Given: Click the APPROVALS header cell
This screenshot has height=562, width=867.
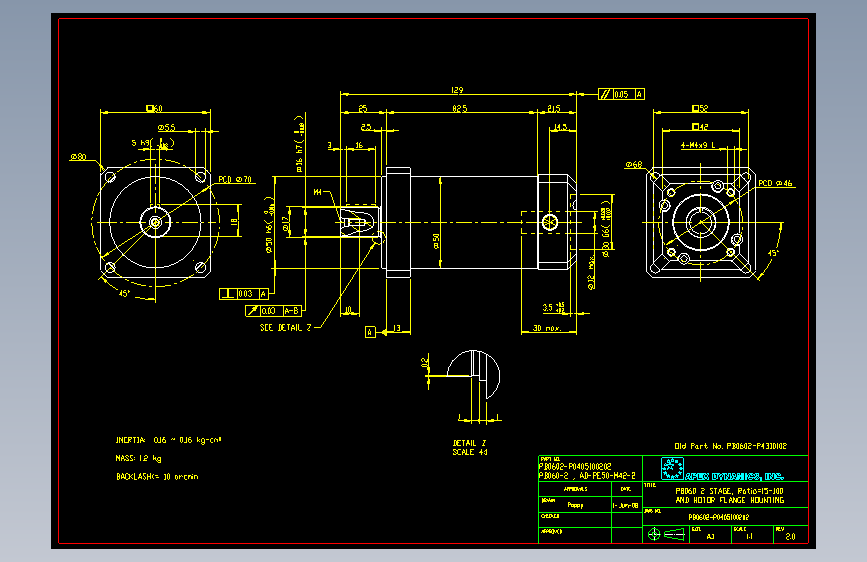Looking at the screenshot, I should (x=575, y=489).
